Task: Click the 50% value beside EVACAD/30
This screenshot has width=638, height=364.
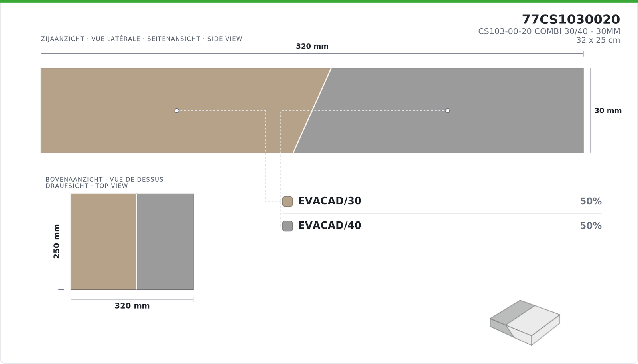Action: click(591, 202)
